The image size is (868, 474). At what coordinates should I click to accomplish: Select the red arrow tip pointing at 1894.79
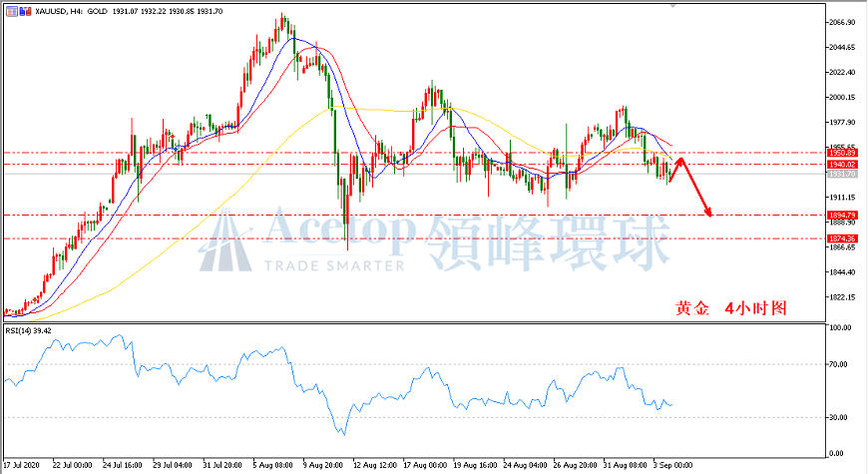(708, 213)
